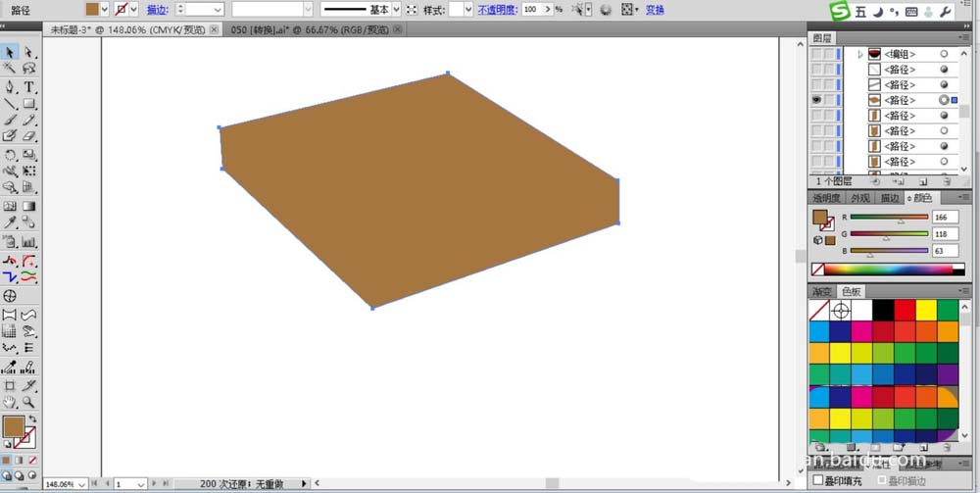Viewport: 980px width, 493px height.
Task: Open the stroke weight dropdown
Action: tap(218, 10)
